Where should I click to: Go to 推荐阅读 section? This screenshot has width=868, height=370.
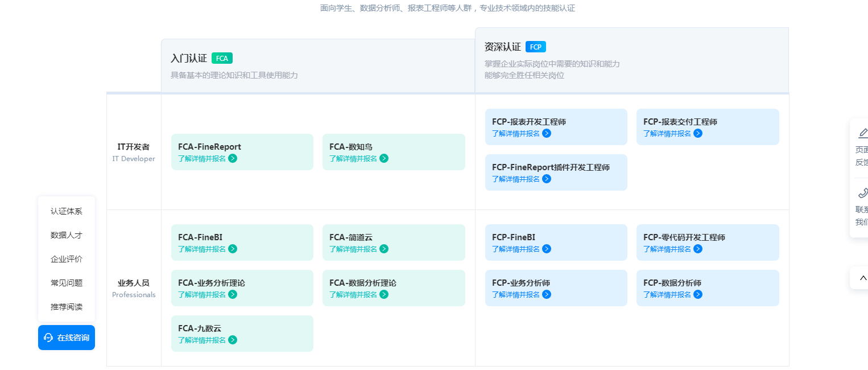[x=67, y=307]
